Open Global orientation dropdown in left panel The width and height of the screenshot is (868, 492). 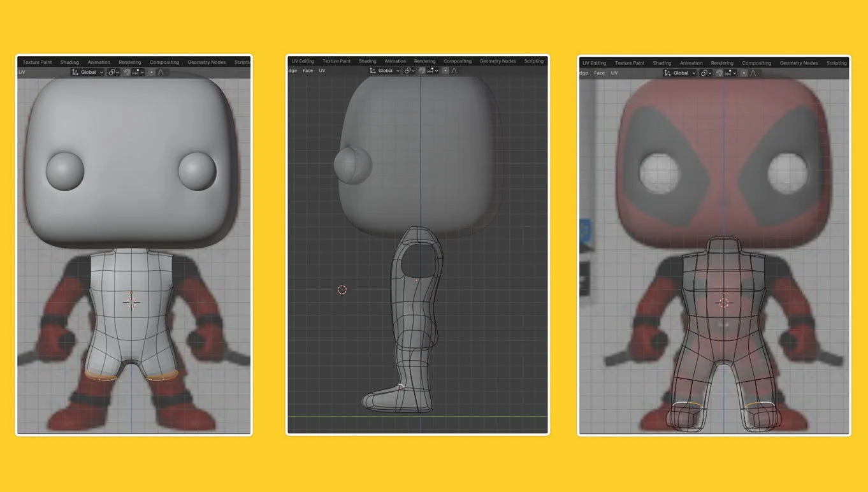87,72
